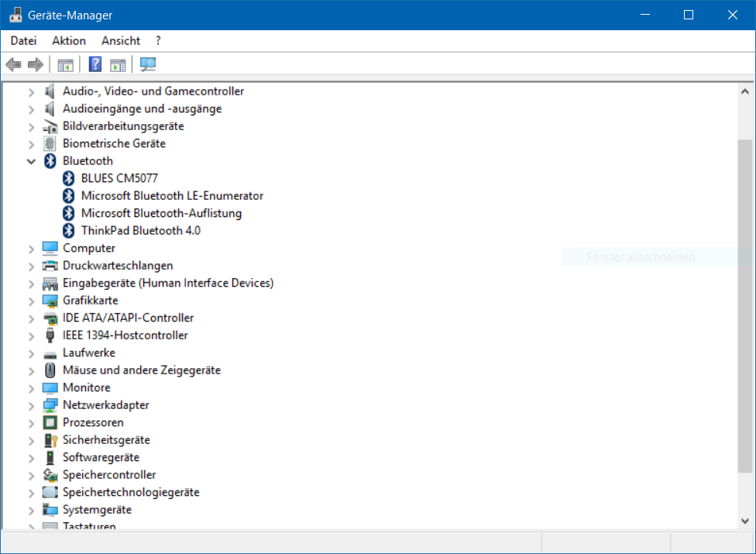This screenshot has height=554, width=756.
Task: Select the BLUES CM5077 device
Action: [119, 178]
